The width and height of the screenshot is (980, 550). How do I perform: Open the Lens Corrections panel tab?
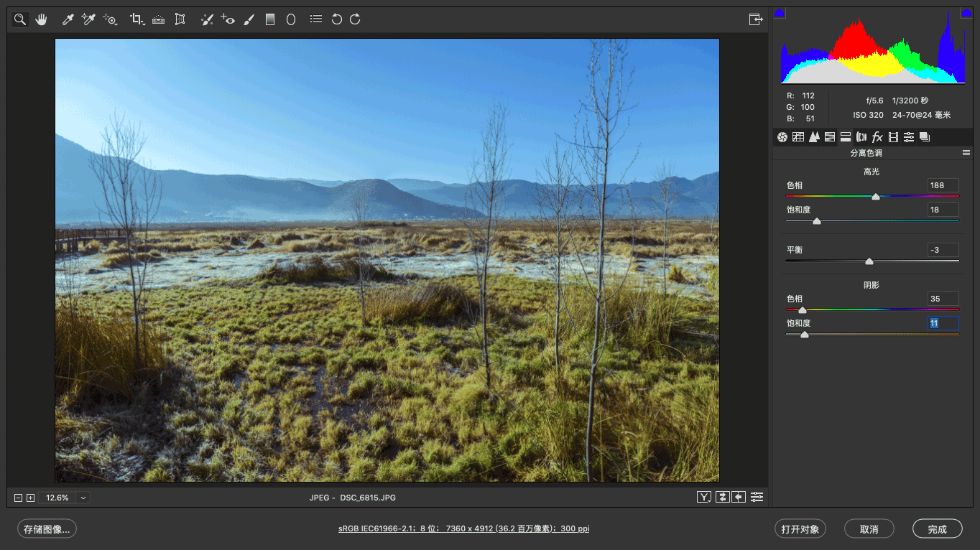click(861, 137)
